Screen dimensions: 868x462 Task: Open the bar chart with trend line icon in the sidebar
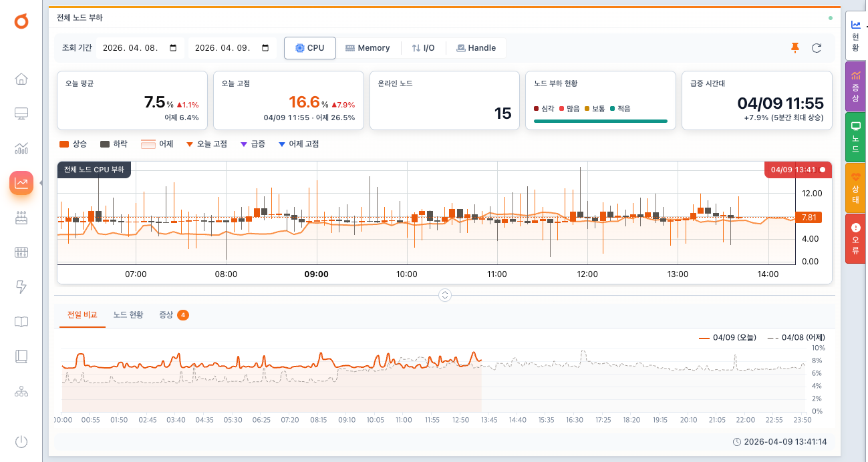(21, 148)
